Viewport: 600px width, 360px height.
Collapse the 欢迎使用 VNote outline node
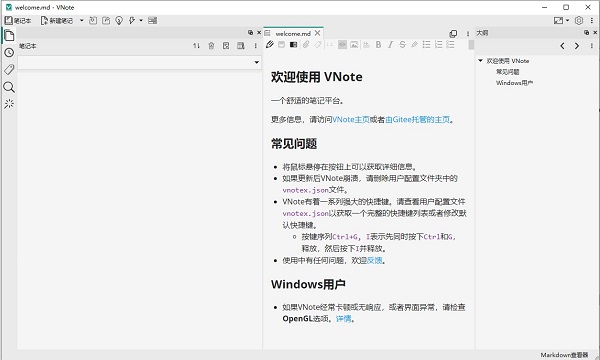481,60
